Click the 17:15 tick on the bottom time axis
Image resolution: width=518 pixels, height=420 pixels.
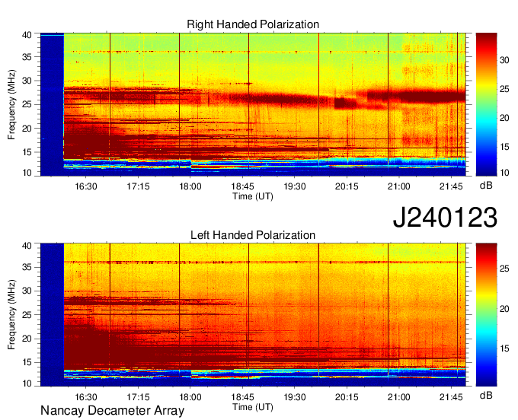pyautogui.click(x=138, y=397)
